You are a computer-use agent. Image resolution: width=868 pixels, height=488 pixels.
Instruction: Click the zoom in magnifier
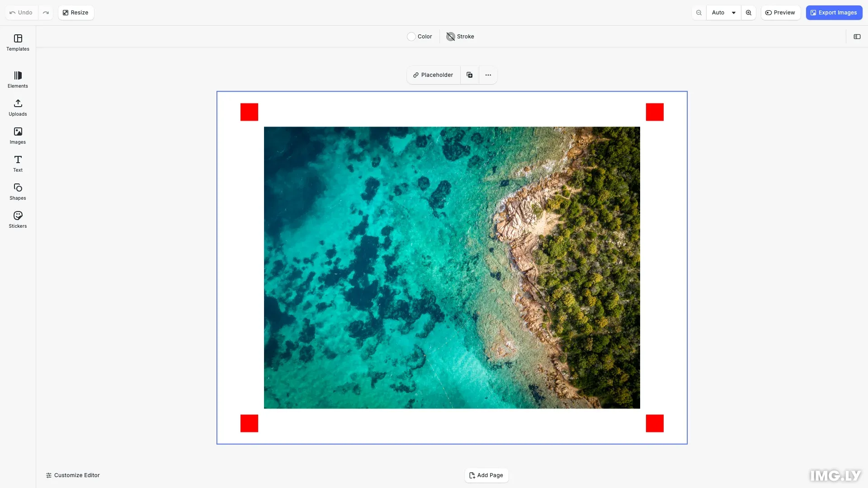pyautogui.click(x=749, y=13)
